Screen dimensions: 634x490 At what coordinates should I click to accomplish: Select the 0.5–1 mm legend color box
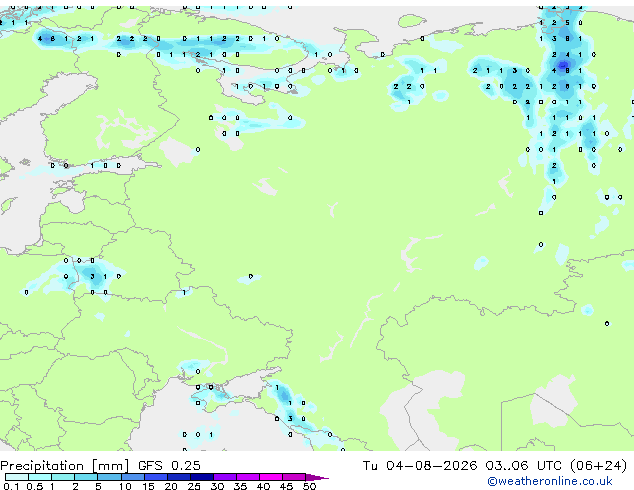40,477
